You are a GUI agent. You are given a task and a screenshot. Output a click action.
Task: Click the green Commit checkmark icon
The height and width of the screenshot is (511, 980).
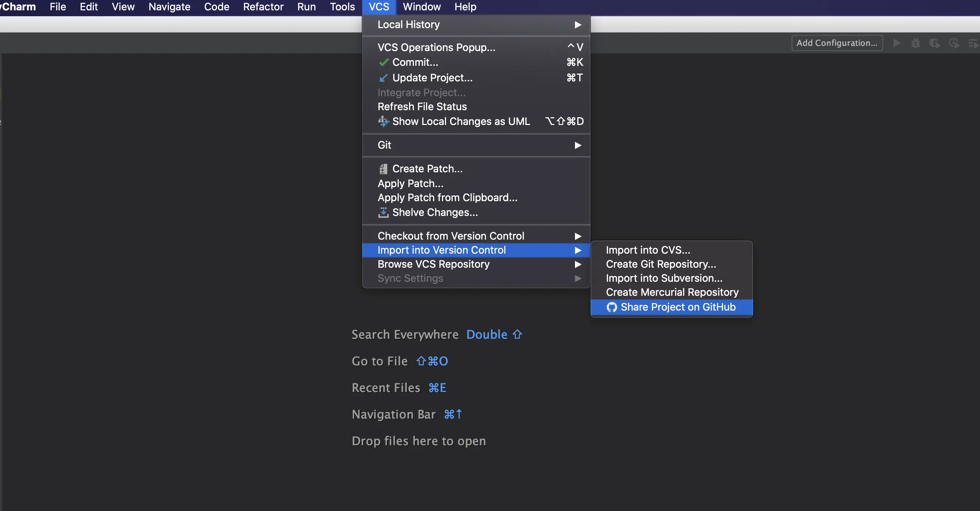(x=384, y=62)
